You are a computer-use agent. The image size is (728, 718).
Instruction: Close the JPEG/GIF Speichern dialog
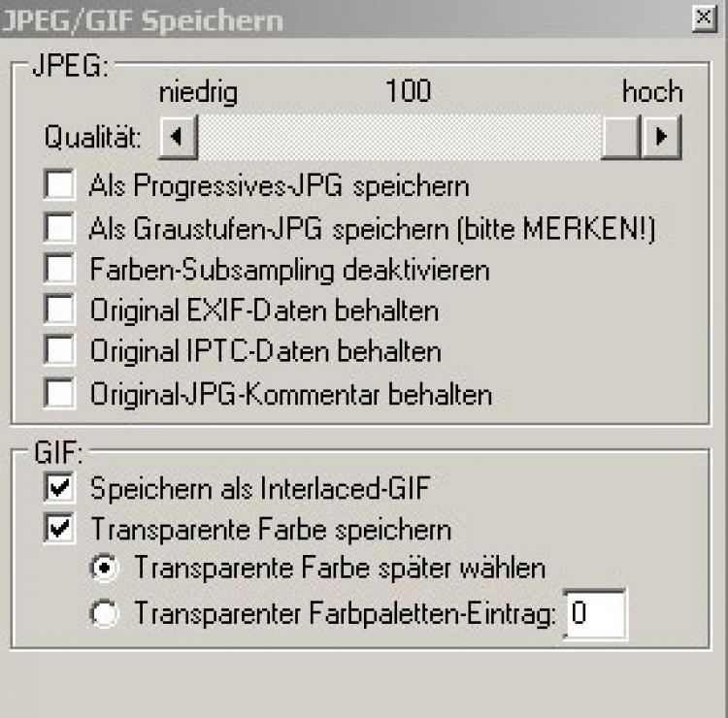pos(703,17)
